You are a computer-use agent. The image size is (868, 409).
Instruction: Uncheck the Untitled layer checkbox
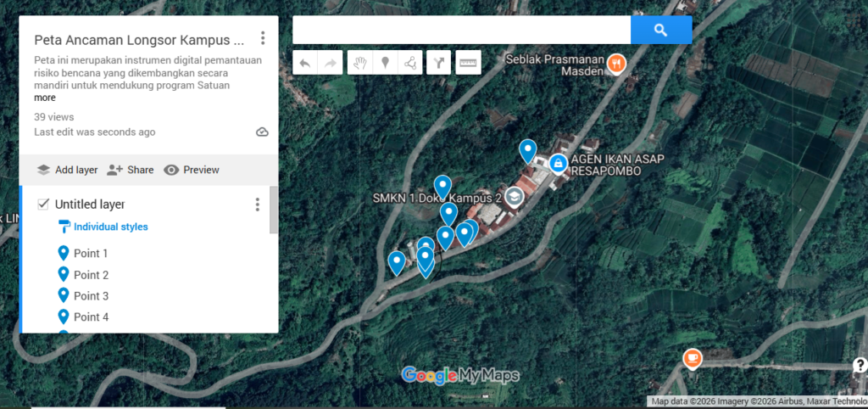pyautogui.click(x=43, y=204)
